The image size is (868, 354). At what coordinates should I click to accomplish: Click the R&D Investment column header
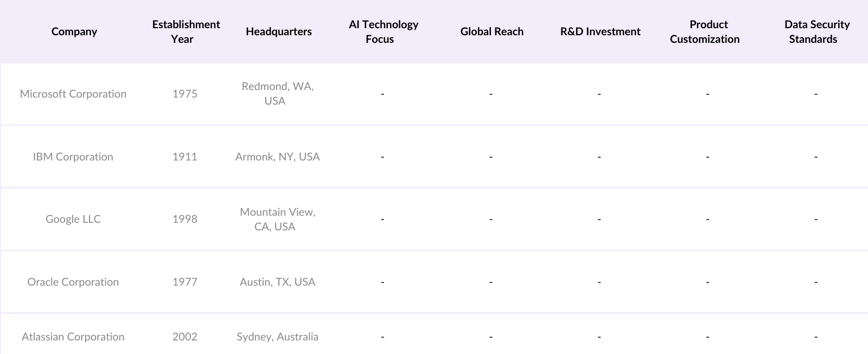point(600,31)
